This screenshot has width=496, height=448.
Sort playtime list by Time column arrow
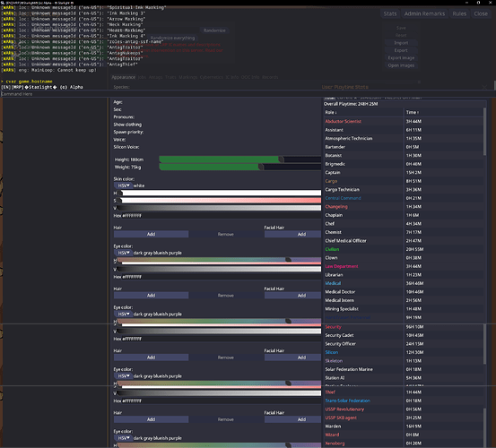coord(418,113)
